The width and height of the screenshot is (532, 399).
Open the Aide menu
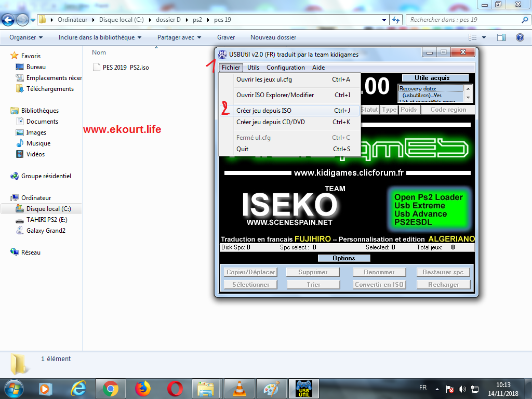tap(318, 68)
